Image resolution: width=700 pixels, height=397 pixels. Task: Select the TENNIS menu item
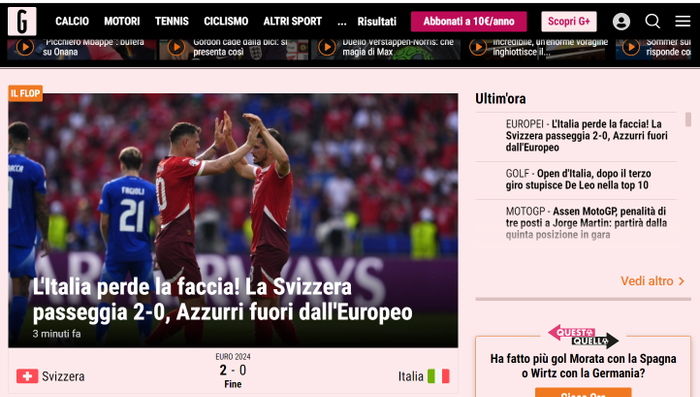click(x=171, y=21)
